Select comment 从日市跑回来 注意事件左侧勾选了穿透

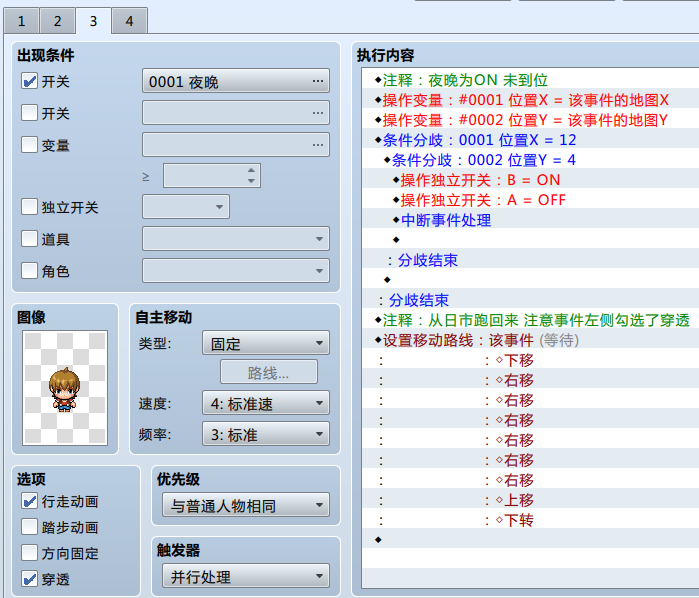(x=530, y=320)
